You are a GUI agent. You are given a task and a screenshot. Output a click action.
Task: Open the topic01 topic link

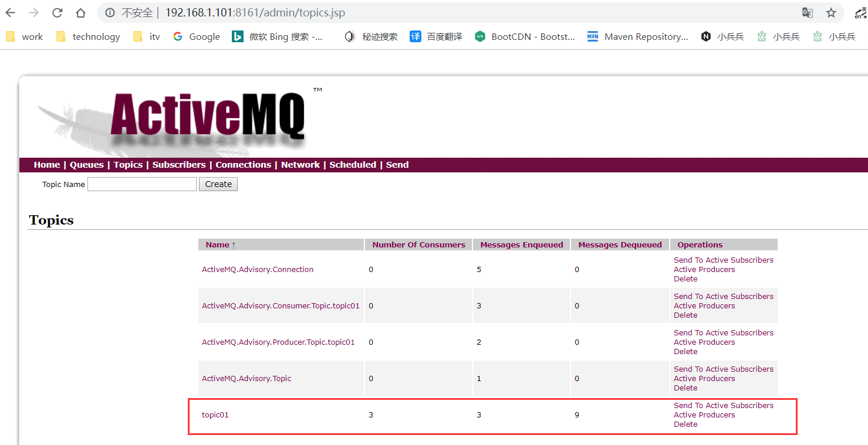[215, 415]
